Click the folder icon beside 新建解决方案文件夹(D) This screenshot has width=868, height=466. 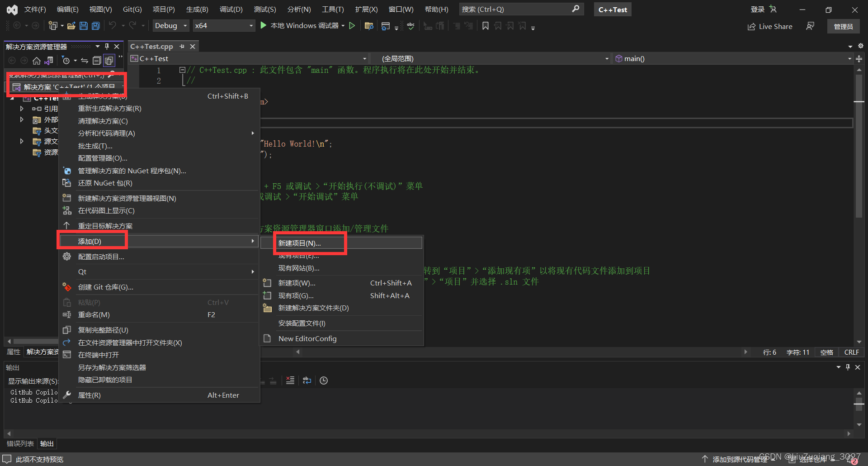pyautogui.click(x=268, y=308)
